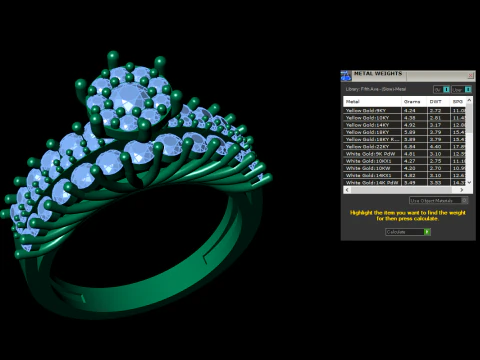Select the Yellow Gold:14KY row

405,125
